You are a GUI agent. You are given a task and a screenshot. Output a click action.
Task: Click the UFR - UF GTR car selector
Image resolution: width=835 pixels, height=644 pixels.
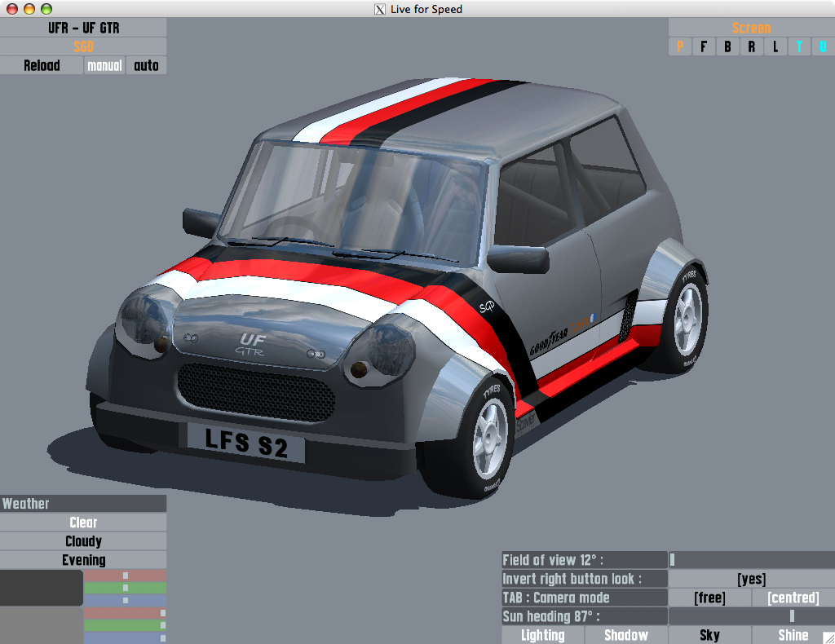pos(83,28)
